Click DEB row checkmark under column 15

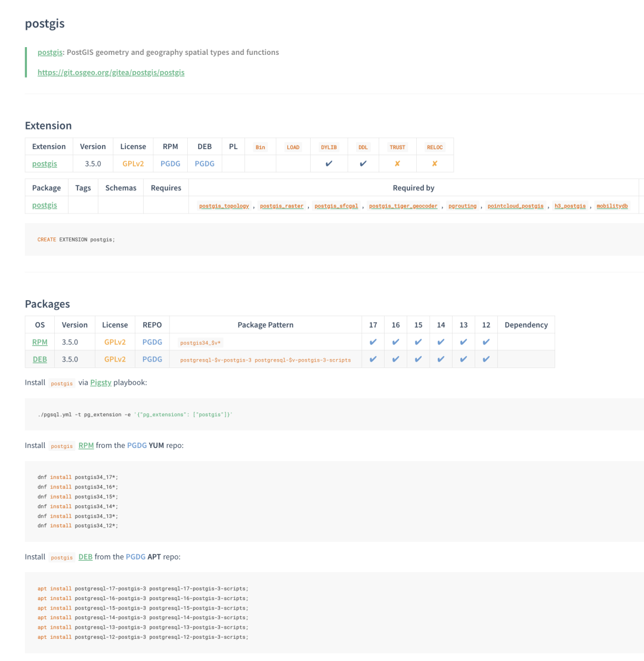(x=418, y=359)
